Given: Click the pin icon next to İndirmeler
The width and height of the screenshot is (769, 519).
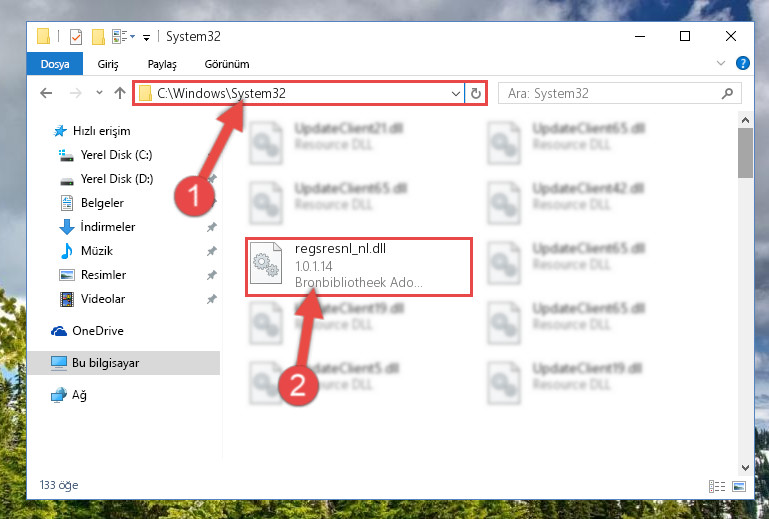Looking at the screenshot, I should [x=211, y=227].
